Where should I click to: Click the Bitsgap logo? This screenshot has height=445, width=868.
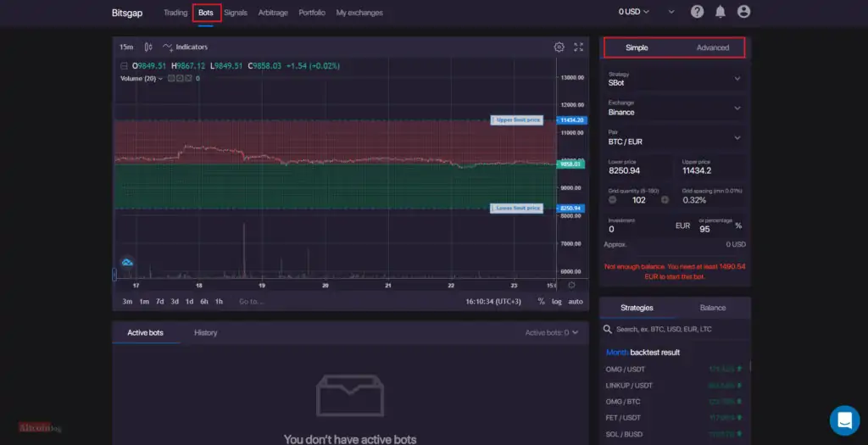[x=127, y=13]
